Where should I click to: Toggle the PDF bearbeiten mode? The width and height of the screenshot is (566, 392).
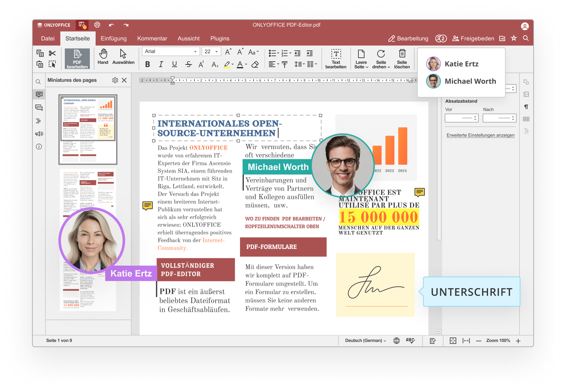coord(77,58)
